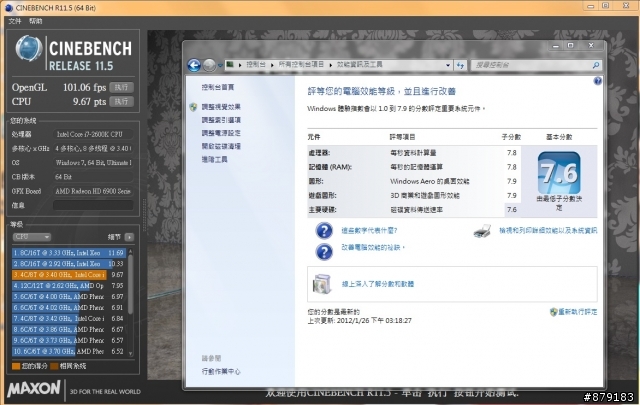Select ranking row 6C/6T @ 4.00 GHz 6.97

[x=69, y=297]
